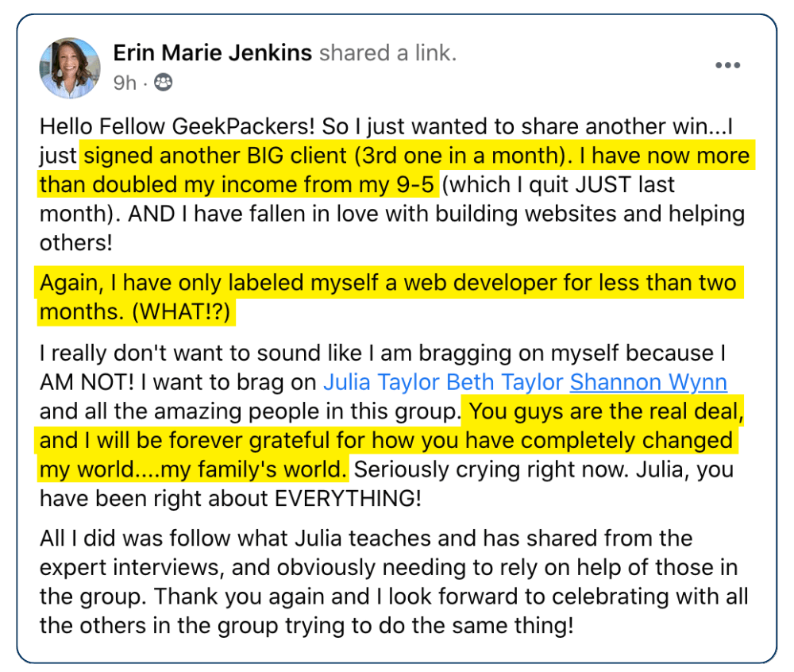Click the 'All I did was follow' paragraph
This screenshot has height=672, width=794.
click(x=394, y=582)
